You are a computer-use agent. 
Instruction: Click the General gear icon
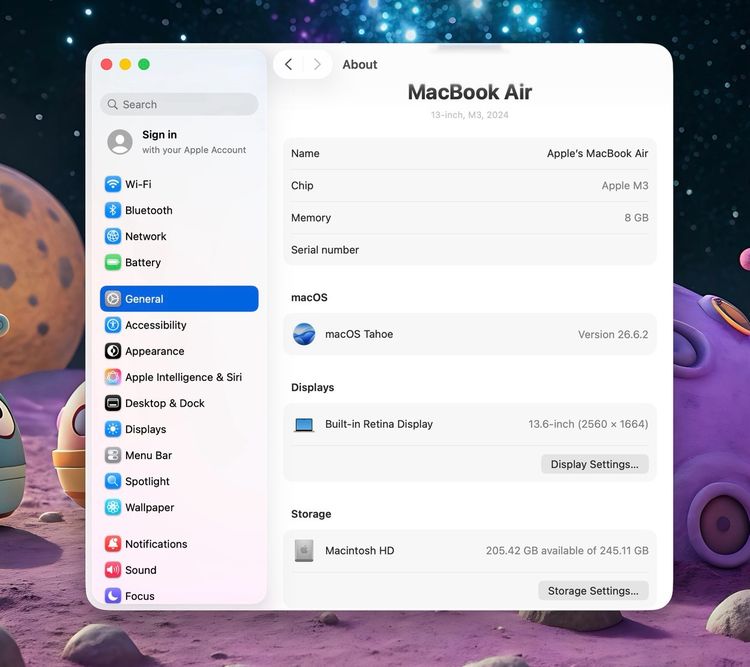(113, 299)
